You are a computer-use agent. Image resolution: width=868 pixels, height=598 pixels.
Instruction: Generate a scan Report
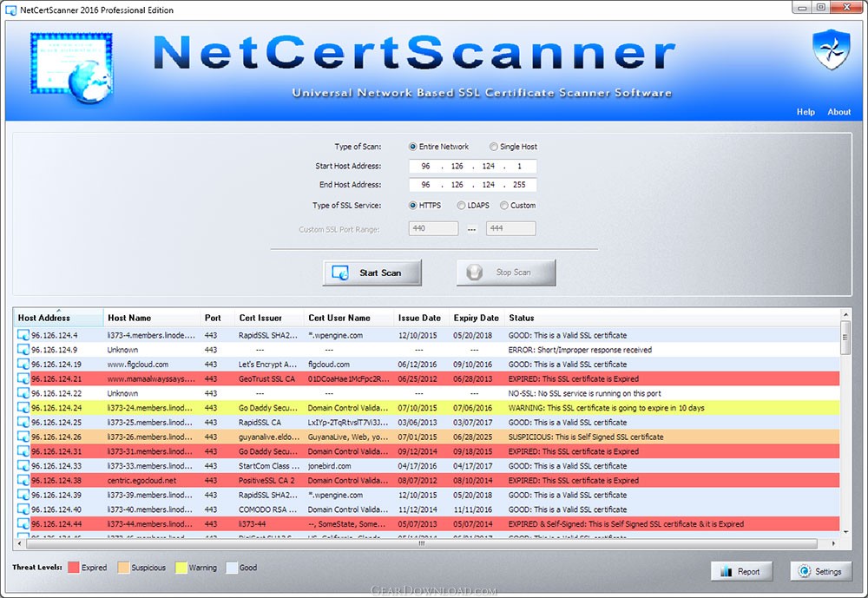[x=742, y=571]
